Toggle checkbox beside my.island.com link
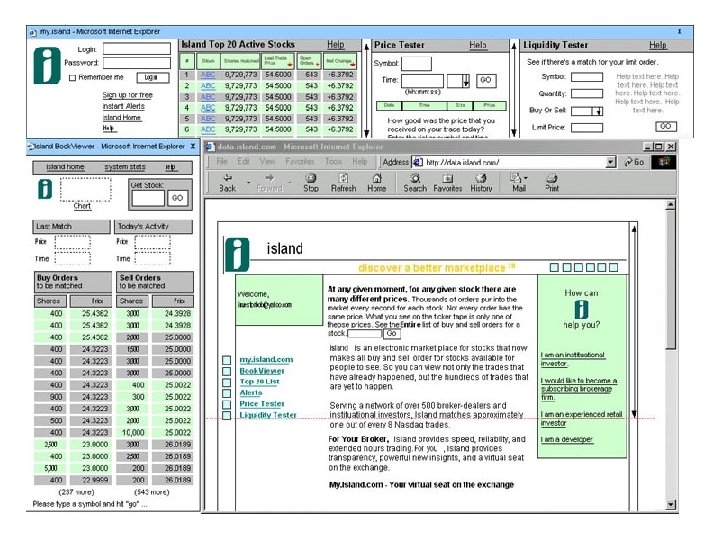The width and height of the screenshot is (720, 540). coord(226,360)
